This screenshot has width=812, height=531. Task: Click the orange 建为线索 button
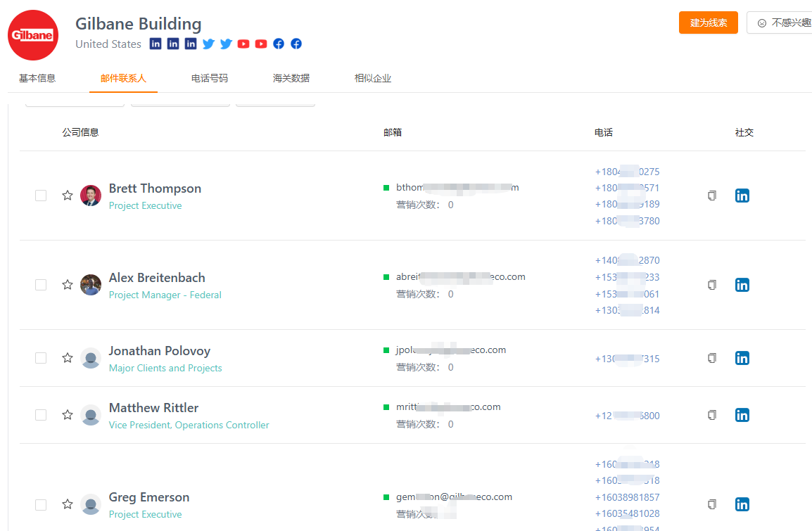709,23
